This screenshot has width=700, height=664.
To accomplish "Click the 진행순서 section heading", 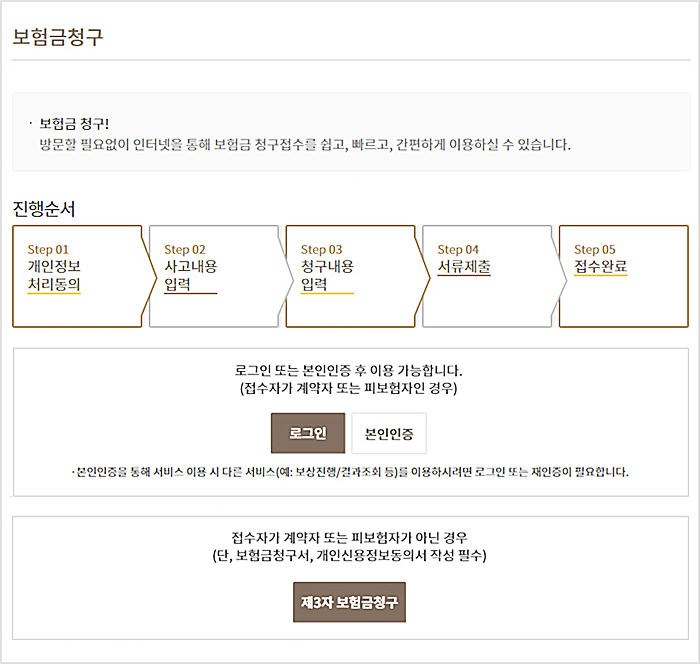I will click(x=44, y=209).
